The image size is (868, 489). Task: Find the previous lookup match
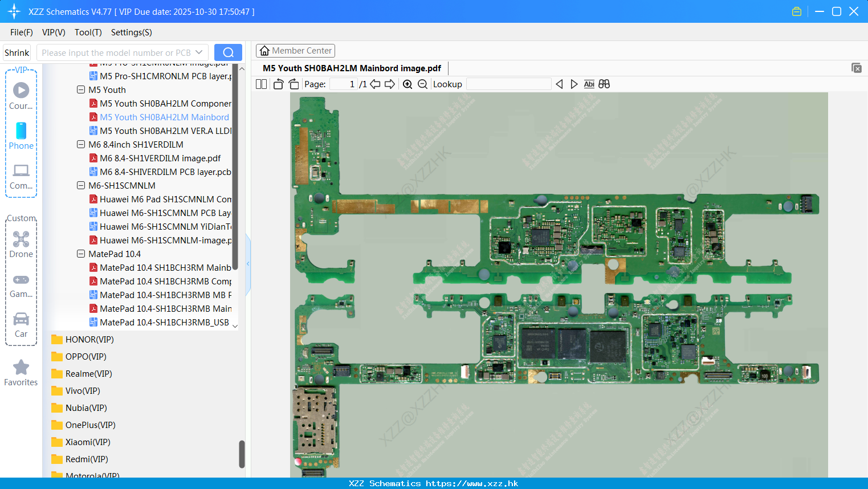pyautogui.click(x=559, y=84)
